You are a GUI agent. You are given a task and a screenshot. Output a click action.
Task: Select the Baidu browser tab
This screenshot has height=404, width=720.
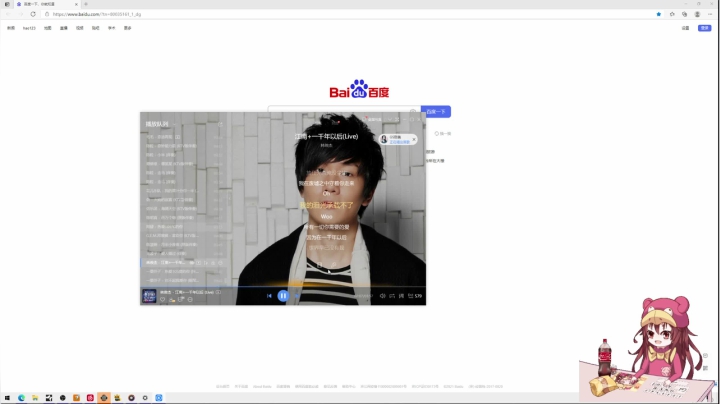tap(47, 4)
